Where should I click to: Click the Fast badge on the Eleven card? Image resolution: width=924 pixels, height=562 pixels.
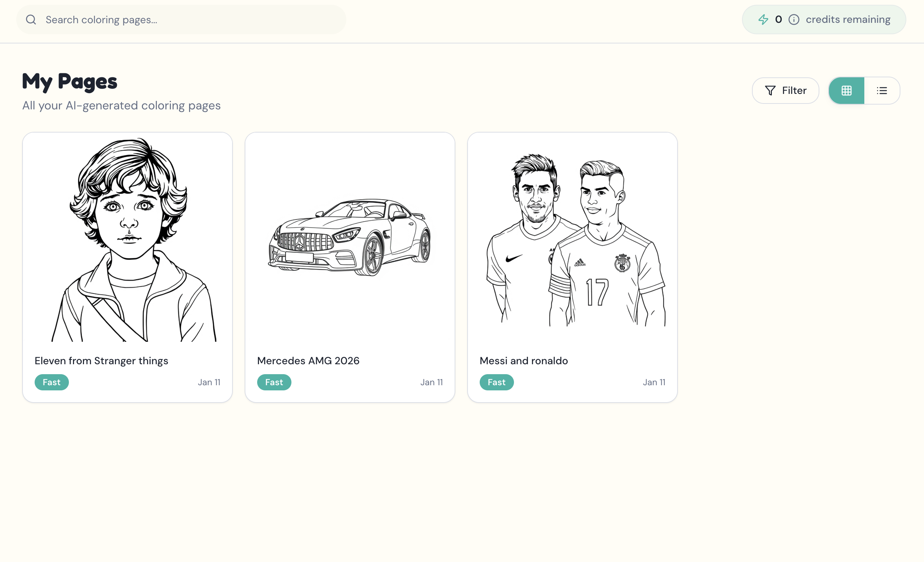click(x=51, y=382)
